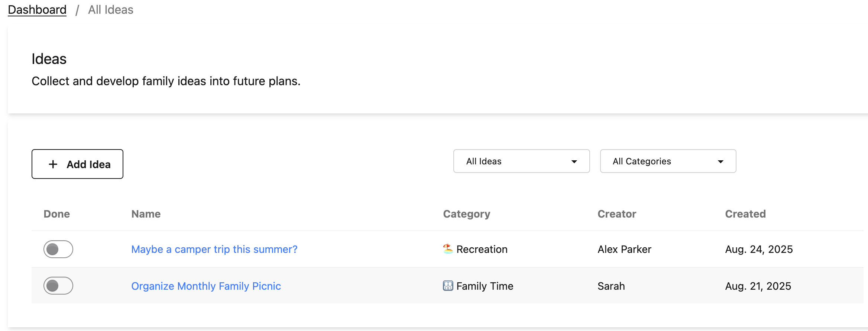This screenshot has height=331, width=868.
Task: Click the Recreation beach umbrella icon
Action: (448, 249)
